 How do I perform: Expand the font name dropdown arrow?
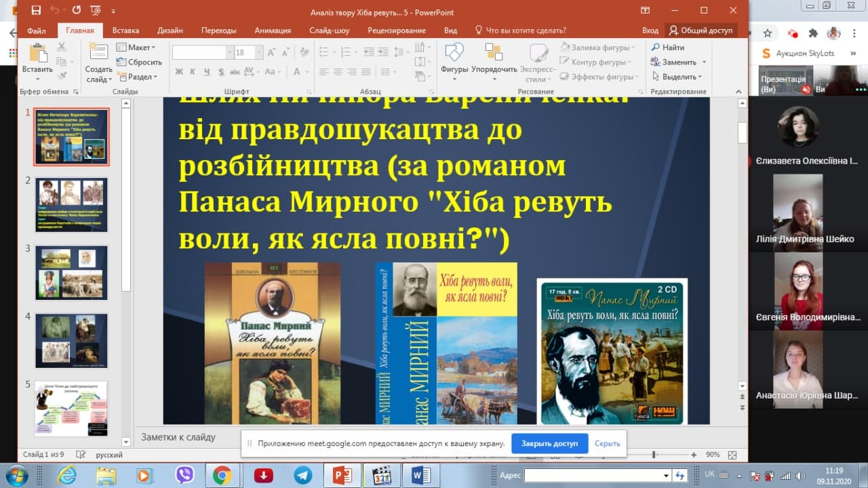(x=229, y=52)
